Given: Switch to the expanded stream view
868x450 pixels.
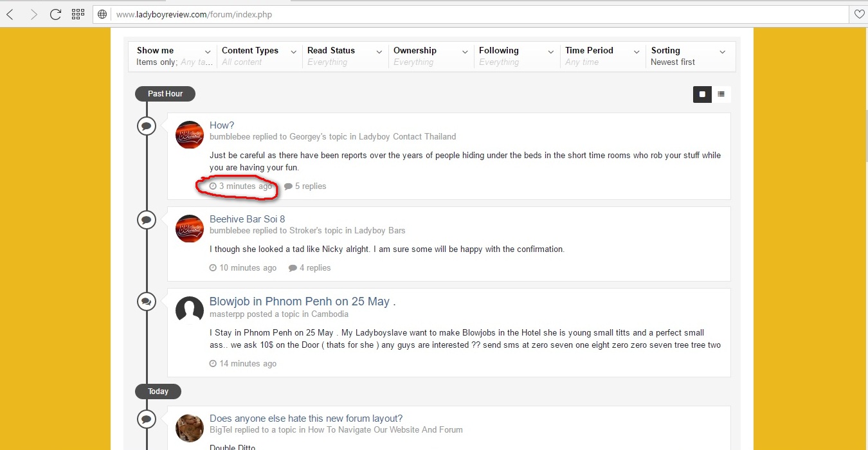Looking at the screenshot, I should (x=702, y=94).
